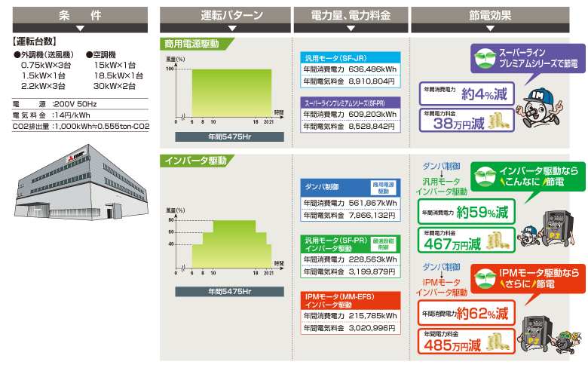Click the 38万円減 result box
Image resolution: width=588 pixels, height=377 pixels.
[x=467, y=121]
